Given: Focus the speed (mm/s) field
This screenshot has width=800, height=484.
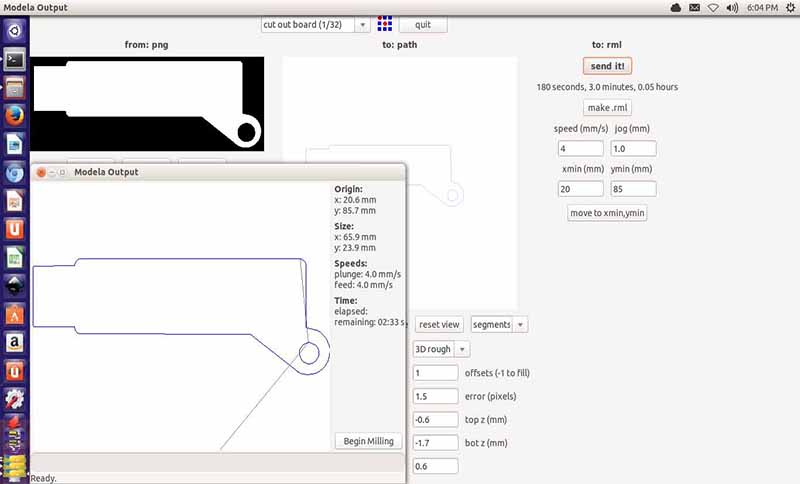Looking at the screenshot, I should [581, 148].
